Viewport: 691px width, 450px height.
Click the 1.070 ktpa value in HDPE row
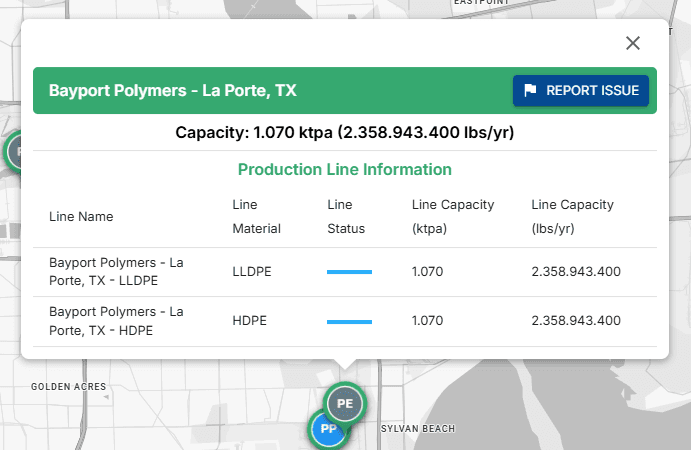click(x=427, y=320)
